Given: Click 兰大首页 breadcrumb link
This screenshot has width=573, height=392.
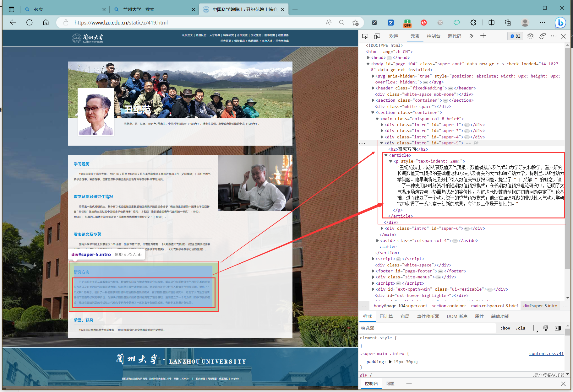Looking at the screenshot, I should (x=226, y=41).
